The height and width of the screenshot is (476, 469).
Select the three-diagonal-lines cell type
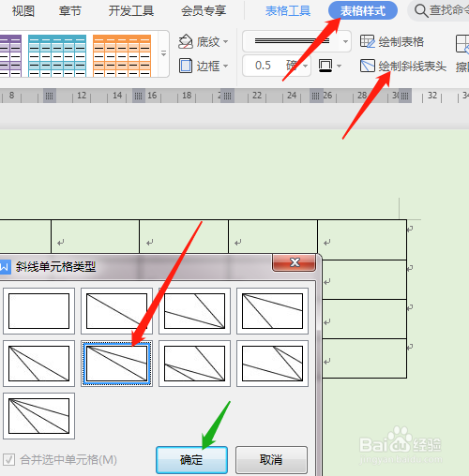click(x=38, y=416)
